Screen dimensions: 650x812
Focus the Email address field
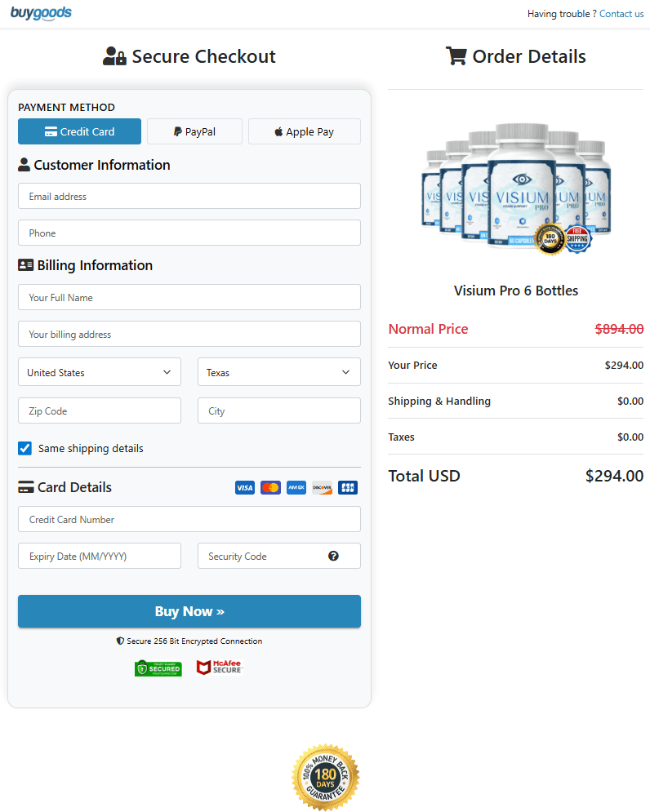(189, 196)
